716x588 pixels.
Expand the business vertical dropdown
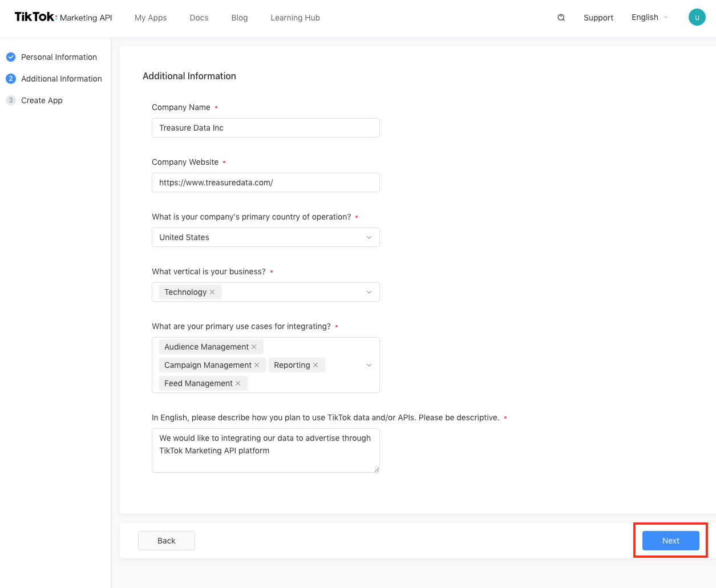[x=369, y=292]
